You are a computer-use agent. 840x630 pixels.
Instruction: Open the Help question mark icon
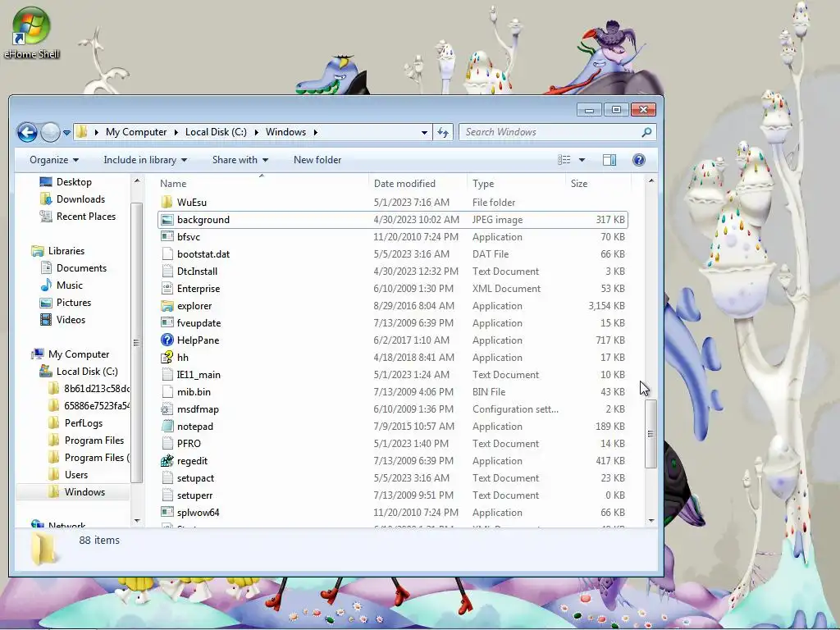638,160
